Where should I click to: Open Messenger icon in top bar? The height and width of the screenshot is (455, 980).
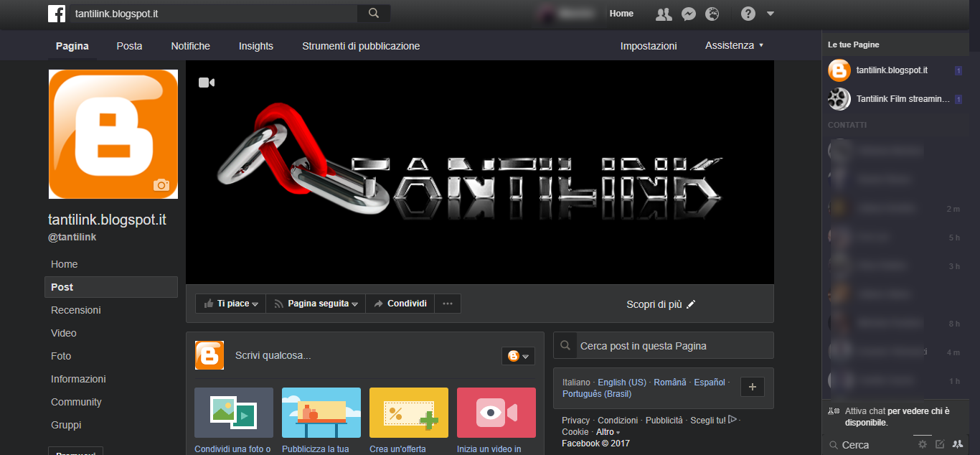click(x=688, y=14)
